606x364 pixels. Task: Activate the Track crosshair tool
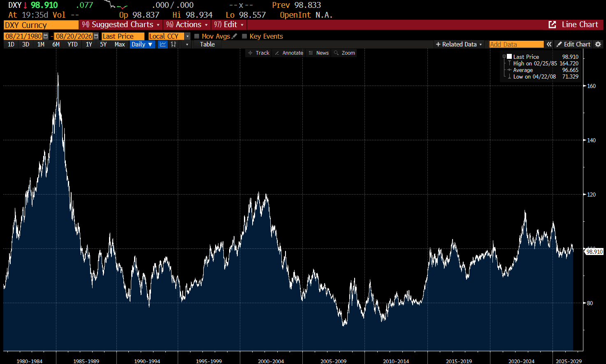(x=259, y=53)
